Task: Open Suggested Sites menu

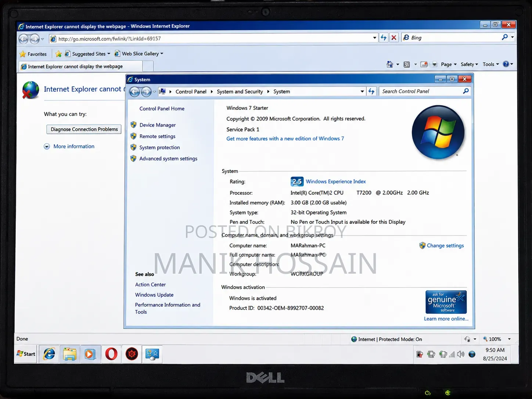Action: tap(87, 54)
